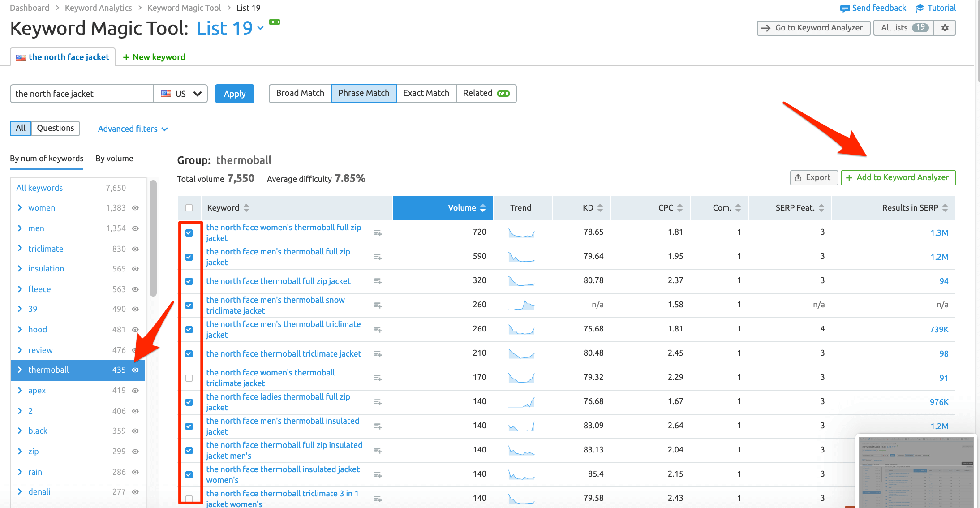Switch to Broad Match tab

tap(300, 93)
